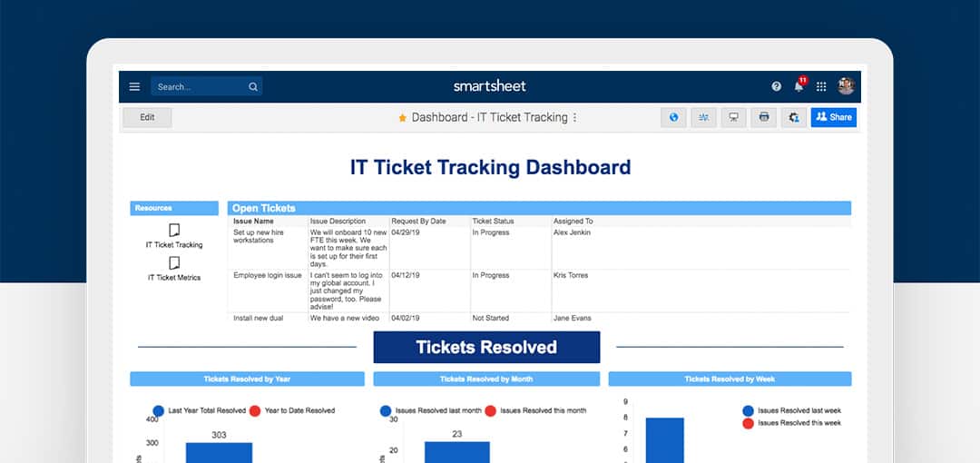Open the apps grid launcher icon
This screenshot has height=463, width=980.
pos(821,86)
